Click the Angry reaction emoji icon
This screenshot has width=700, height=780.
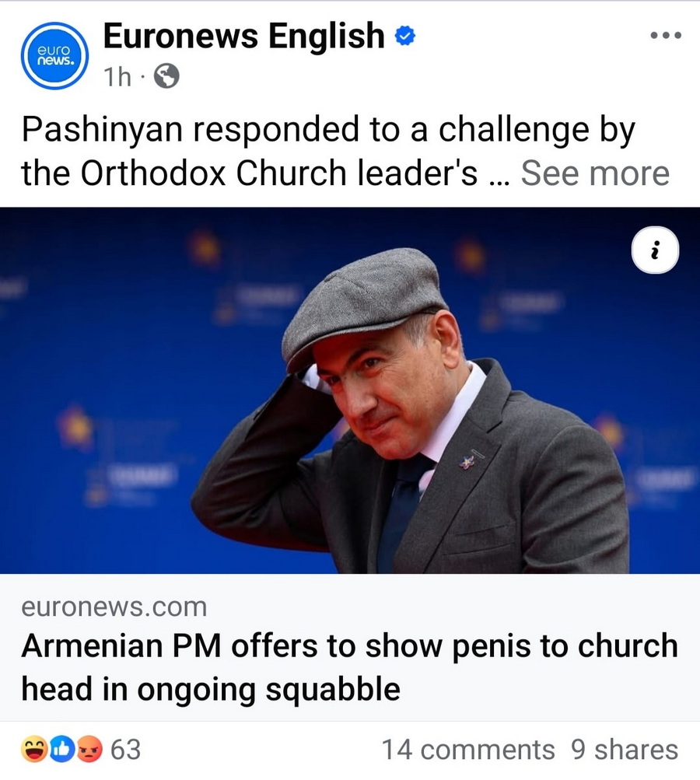(90, 750)
